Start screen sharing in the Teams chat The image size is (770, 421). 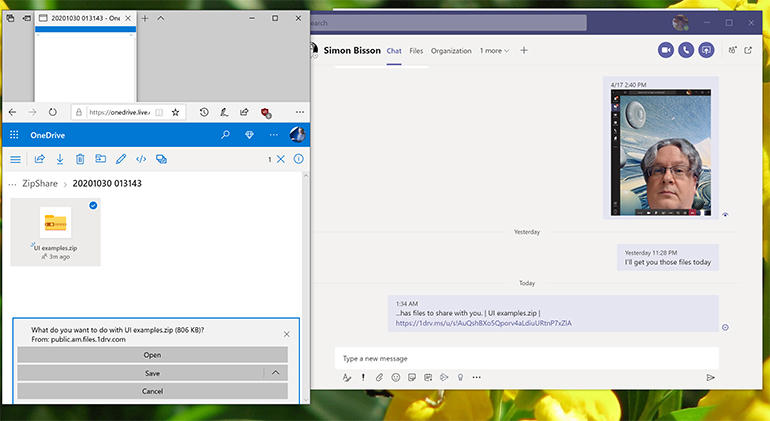click(706, 50)
